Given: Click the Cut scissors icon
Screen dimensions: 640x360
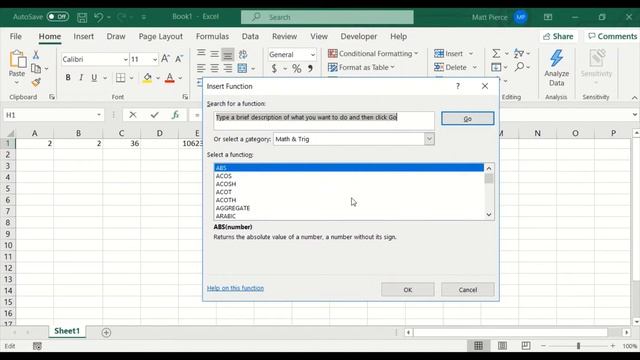Looking at the screenshot, I should pos(36,54).
